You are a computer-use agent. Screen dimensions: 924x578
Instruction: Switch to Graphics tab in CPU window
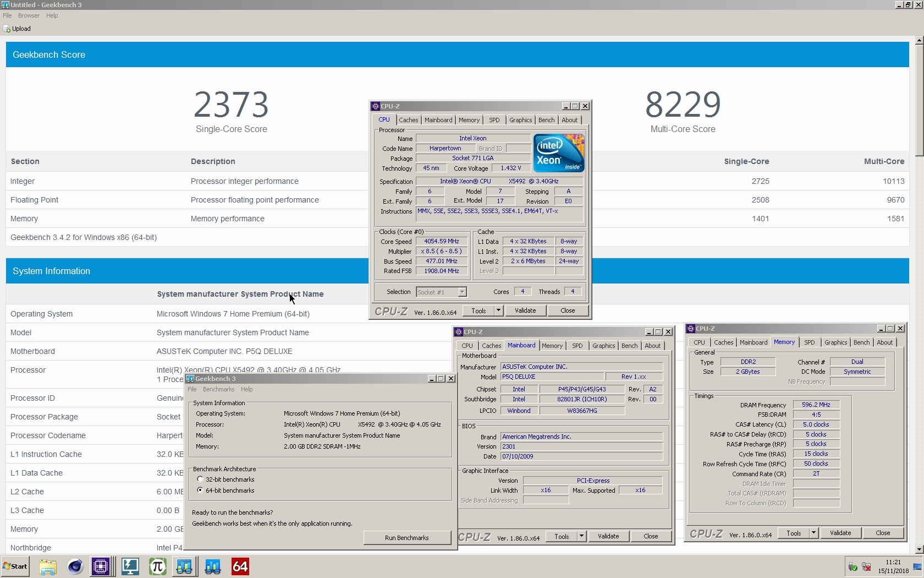coord(520,120)
